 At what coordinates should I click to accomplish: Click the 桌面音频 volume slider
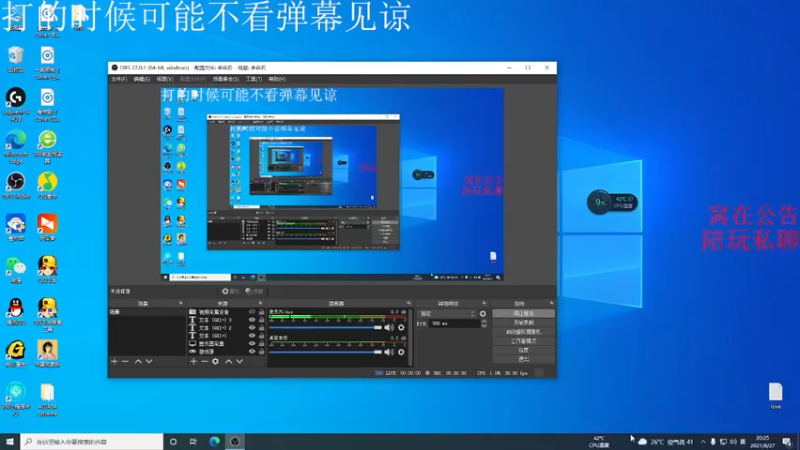coord(326,352)
